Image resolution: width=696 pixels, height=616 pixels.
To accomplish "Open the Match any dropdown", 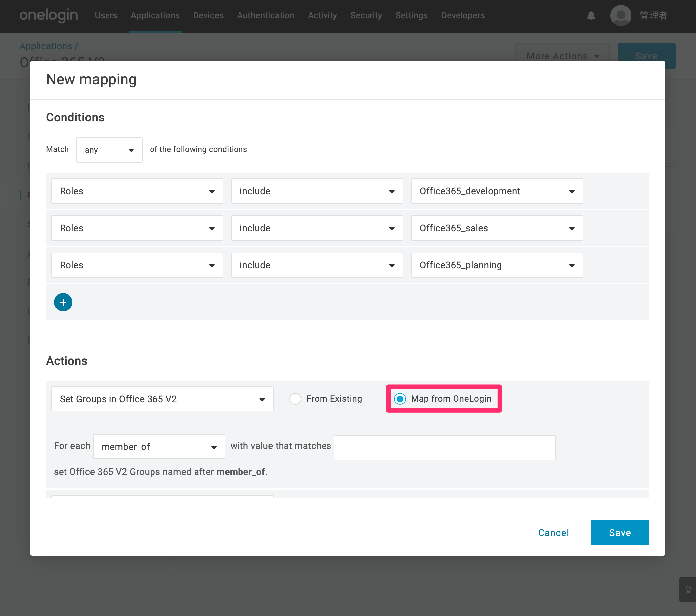I will tap(109, 150).
